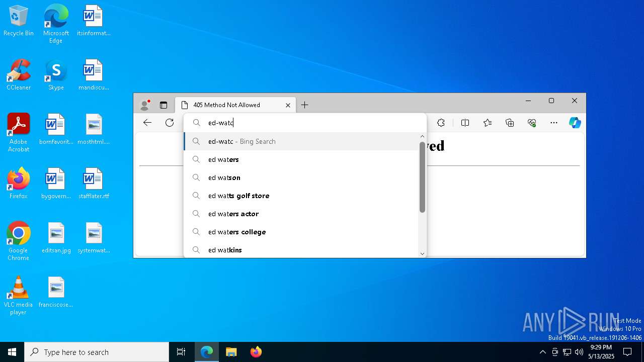Close the 405 Method Not Allowed tab
The width and height of the screenshot is (644, 362).
(x=288, y=105)
